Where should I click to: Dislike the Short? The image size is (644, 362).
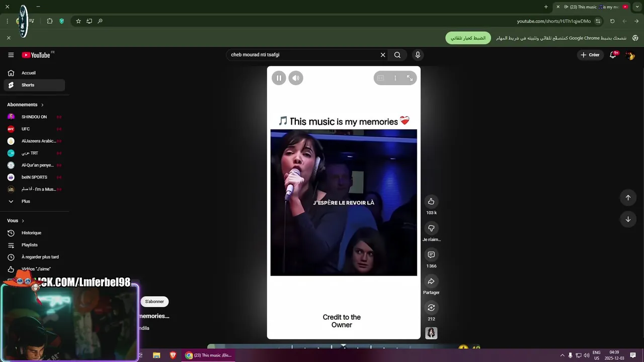(431, 228)
